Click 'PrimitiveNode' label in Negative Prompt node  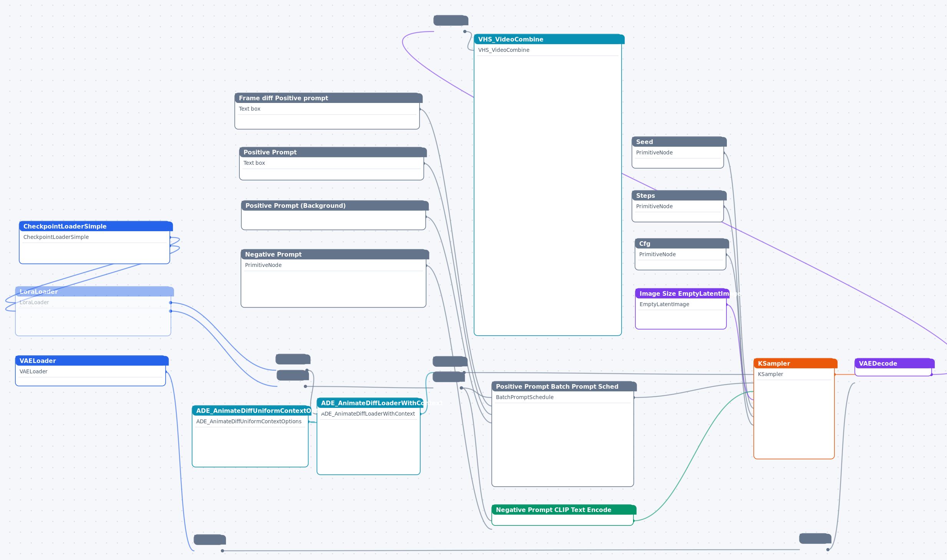click(x=263, y=265)
